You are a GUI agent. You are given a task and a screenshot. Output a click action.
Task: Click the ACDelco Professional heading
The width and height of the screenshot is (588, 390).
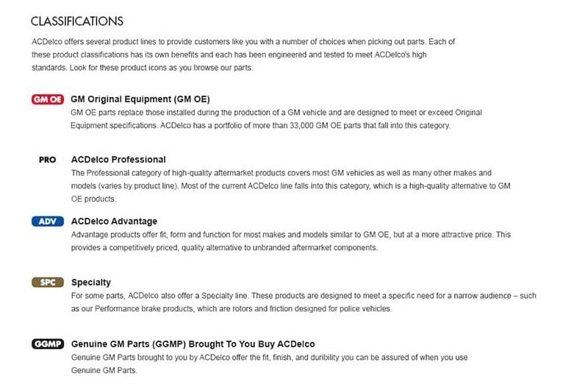(x=118, y=160)
